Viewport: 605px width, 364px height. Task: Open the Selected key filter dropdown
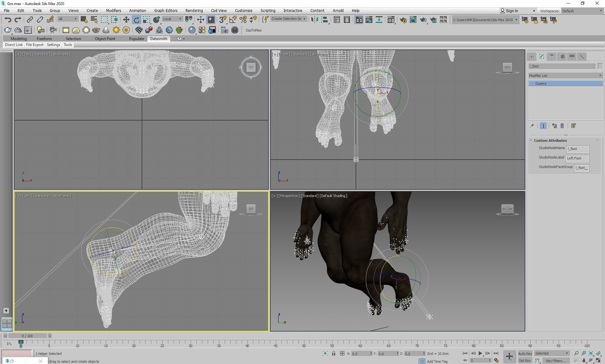coord(551,353)
